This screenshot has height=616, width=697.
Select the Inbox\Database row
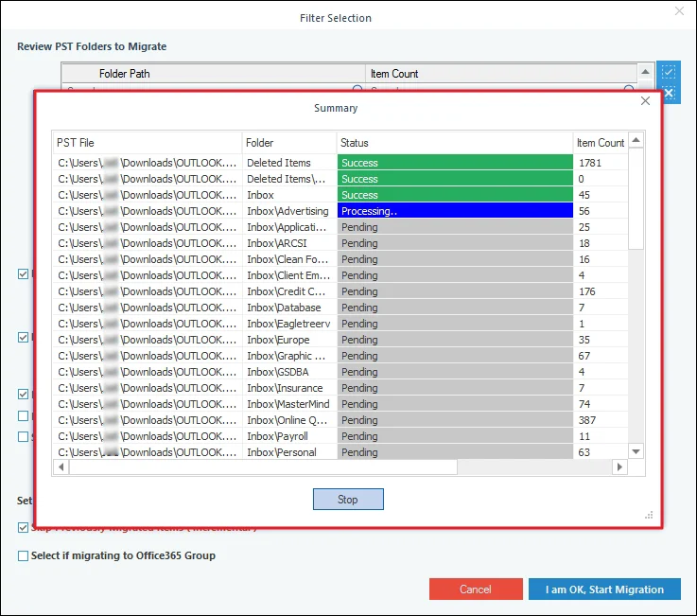point(340,308)
